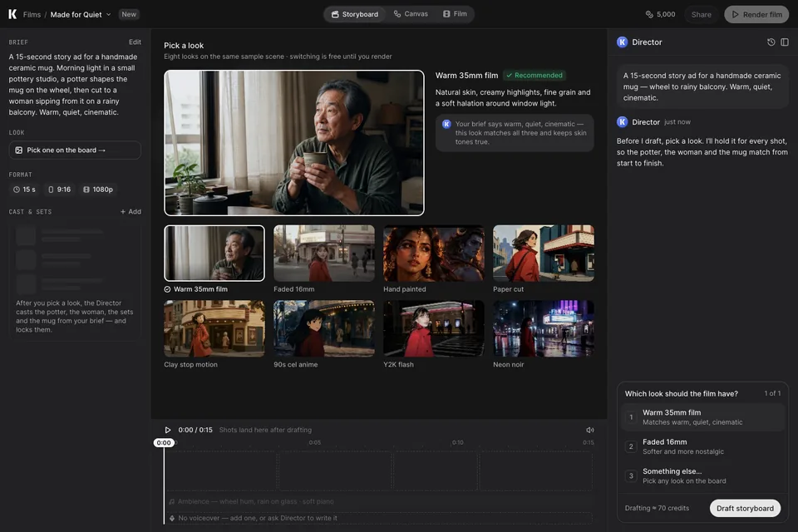
Task: Choose option 2 Faded 16mm
Action: tap(703, 446)
